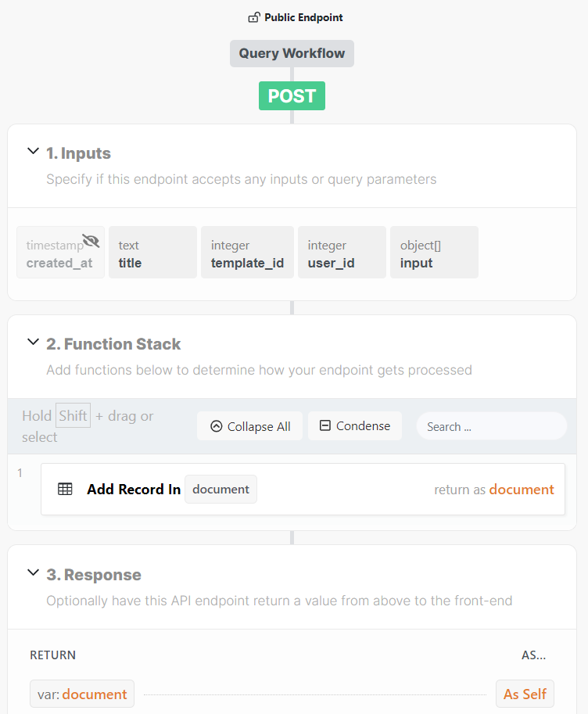Image resolution: width=588 pixels, height=714 pixels.
Task: Open the input object array field
Action: (434, 253)
